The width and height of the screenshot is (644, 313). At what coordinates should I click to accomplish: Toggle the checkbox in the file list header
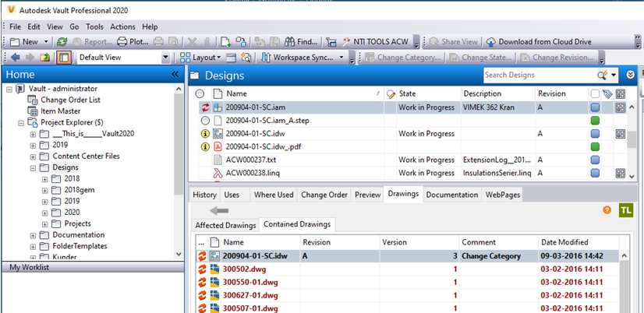coord(595,94)
